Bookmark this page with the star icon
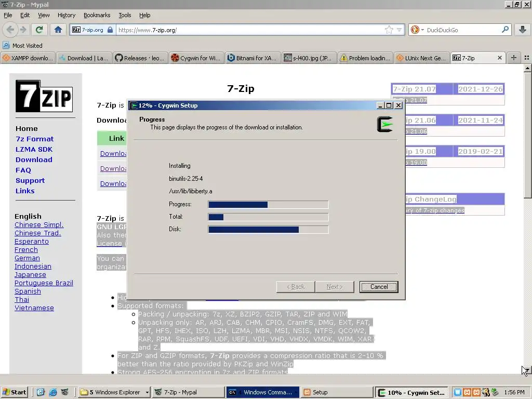This screenshot has height=399, width=532. (389, 30)
